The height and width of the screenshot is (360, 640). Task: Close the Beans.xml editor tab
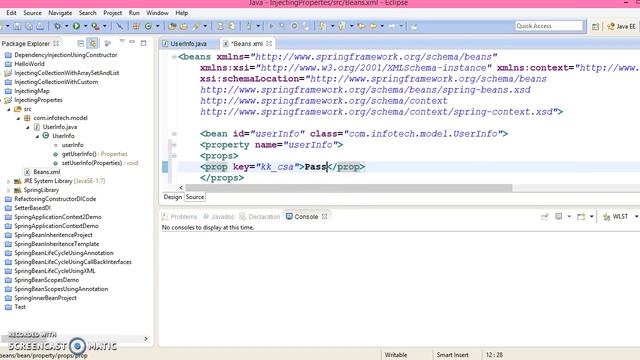269,43
